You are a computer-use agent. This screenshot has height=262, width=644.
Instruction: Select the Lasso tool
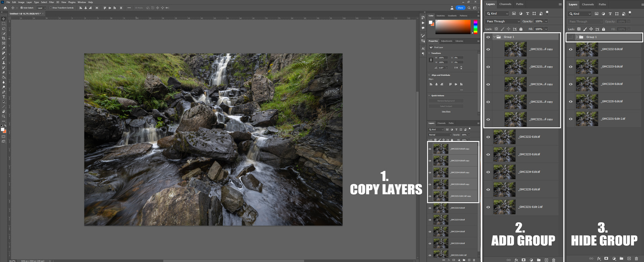[x=3, y=29]
